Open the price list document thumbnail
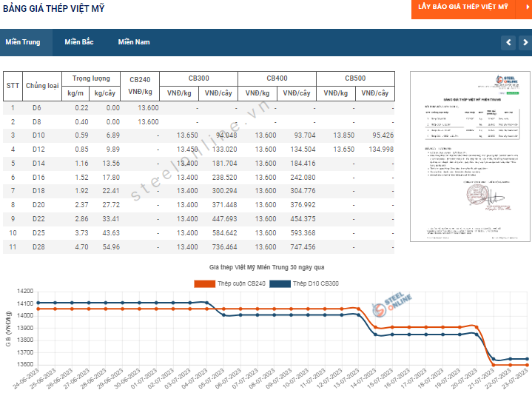The image size is (532, 393). [x=470, y=156]
